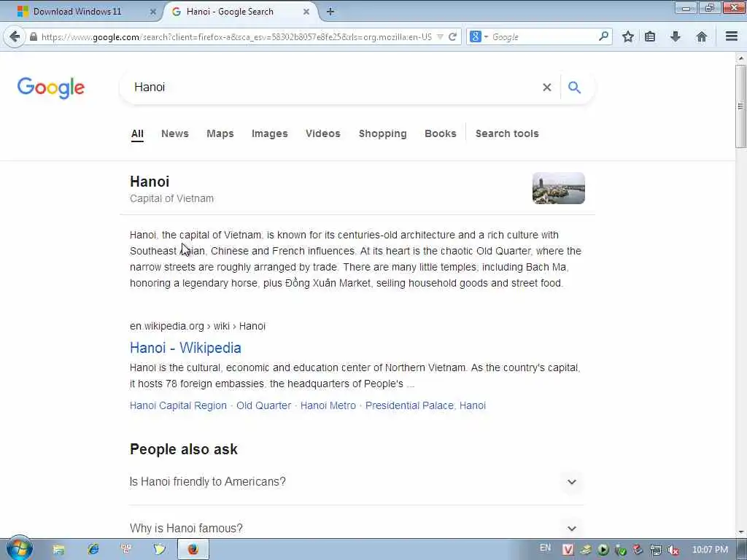The width and height of the screenshot is (747, 560).
Task: Switch to News results
Action: coord(175,134)
